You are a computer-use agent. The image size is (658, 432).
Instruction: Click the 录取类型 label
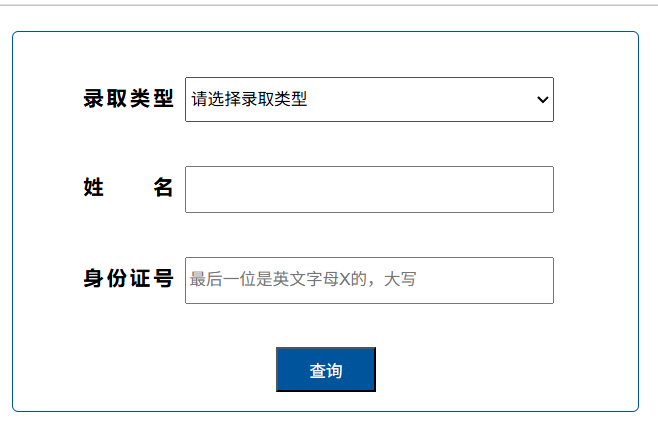[128, 99]
